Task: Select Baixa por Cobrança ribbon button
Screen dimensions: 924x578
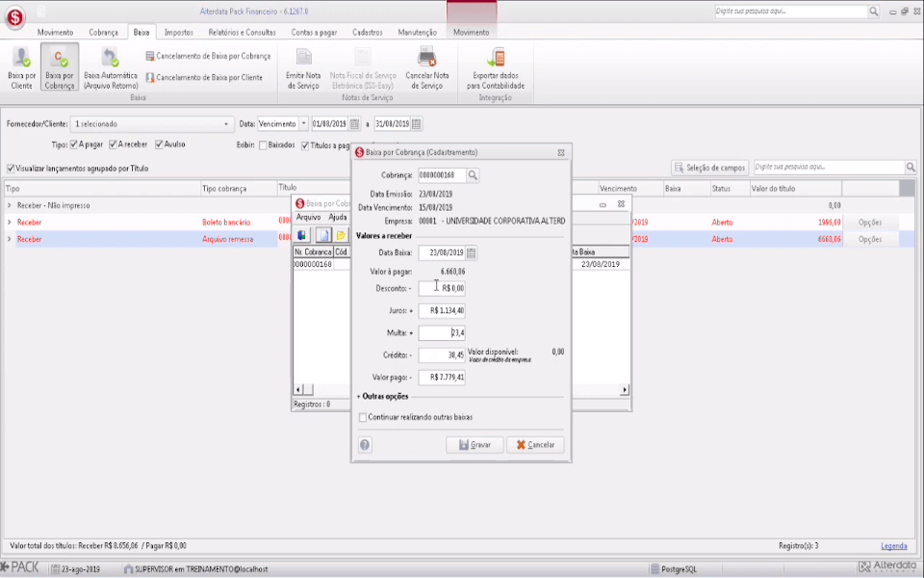Action: pyautogui.click(x=60, y=67)
